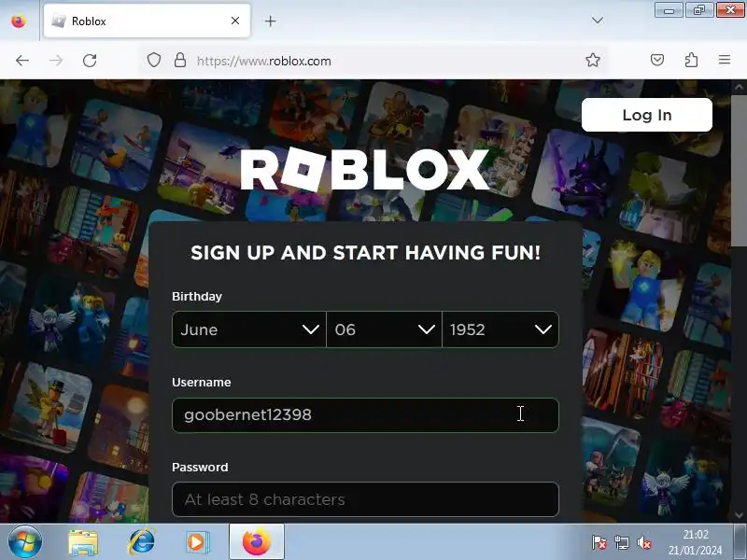The image size is (747, 560).
Task: Click the "Username" label
Action: [x=201, y=383]
